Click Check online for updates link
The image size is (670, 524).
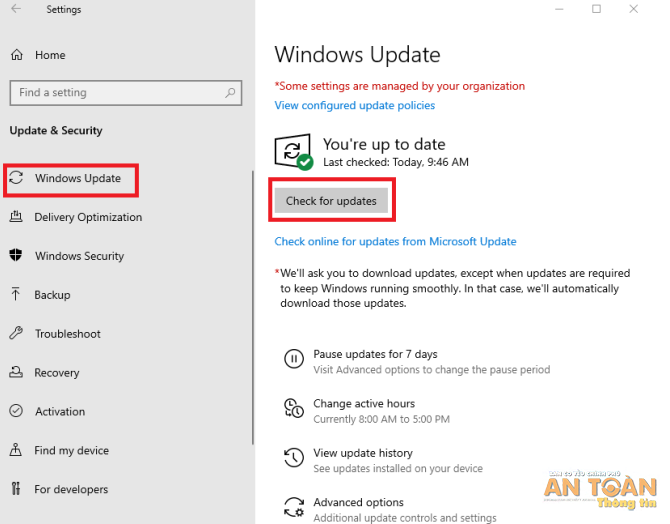tap(395, 241)
